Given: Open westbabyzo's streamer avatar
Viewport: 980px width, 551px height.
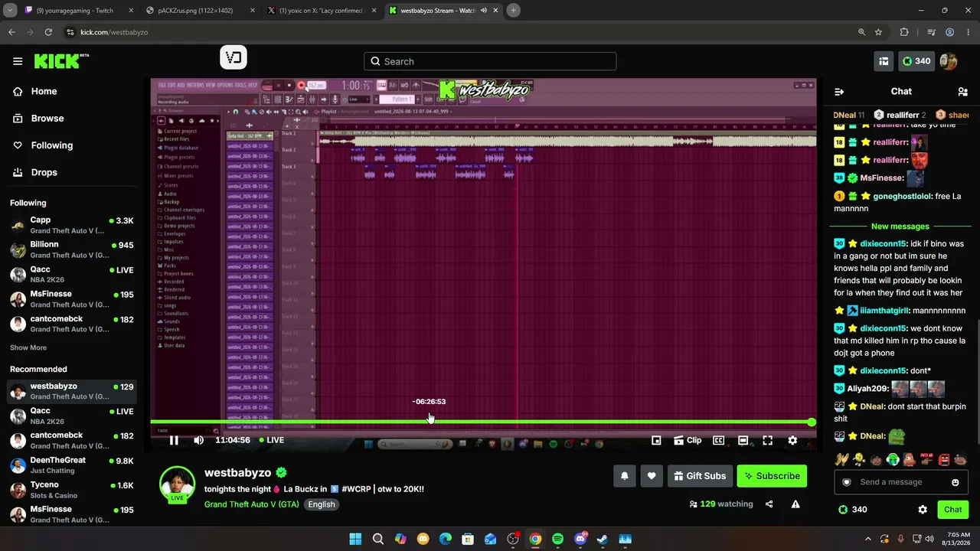Looking at the screenshot, I should 177,484.
